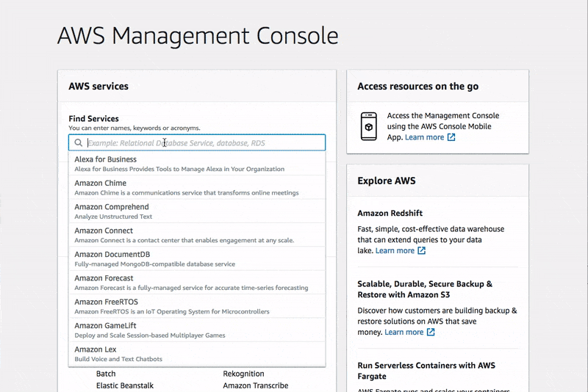Open Learn more for Console Mobile App
This screenshot has width=588, height=392.
[x=424, y=137]
